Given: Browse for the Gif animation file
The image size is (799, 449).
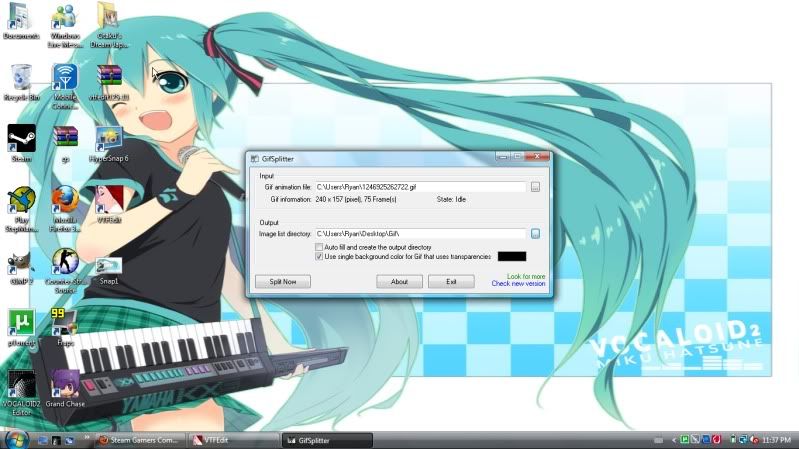Looking at the screenshot, I should [535, 187].
